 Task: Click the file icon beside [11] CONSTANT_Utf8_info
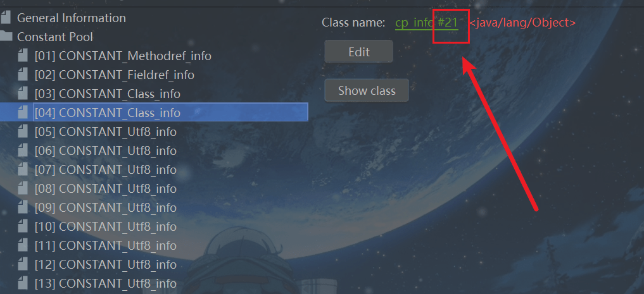(x=23, y=245)
